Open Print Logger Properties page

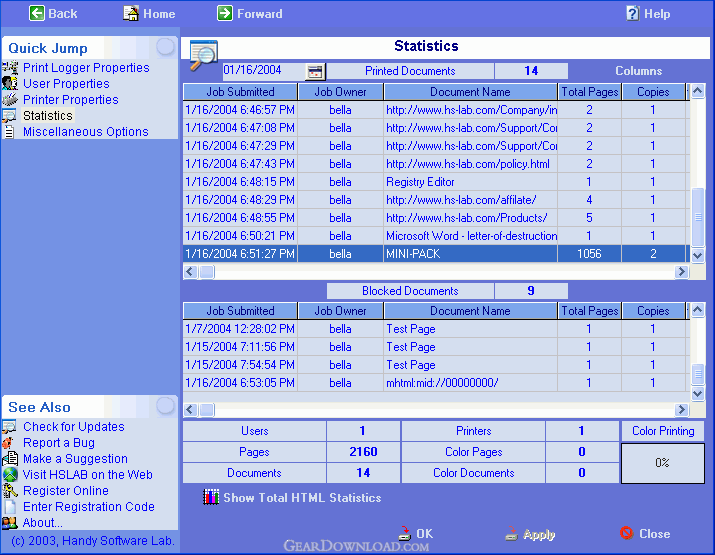point(86,67)
